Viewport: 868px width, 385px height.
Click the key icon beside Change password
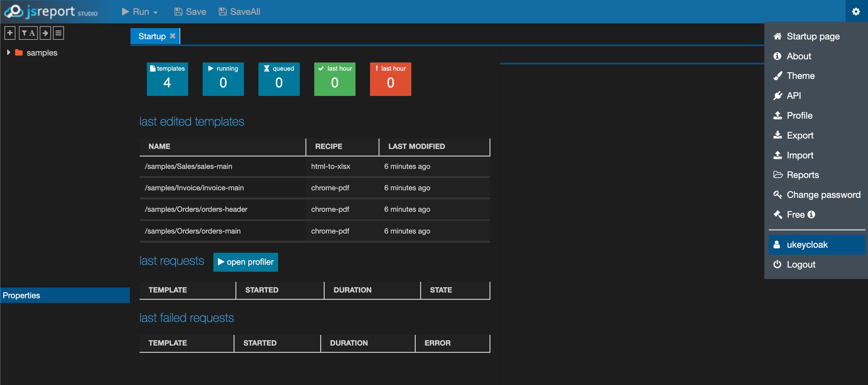point(777,195)
